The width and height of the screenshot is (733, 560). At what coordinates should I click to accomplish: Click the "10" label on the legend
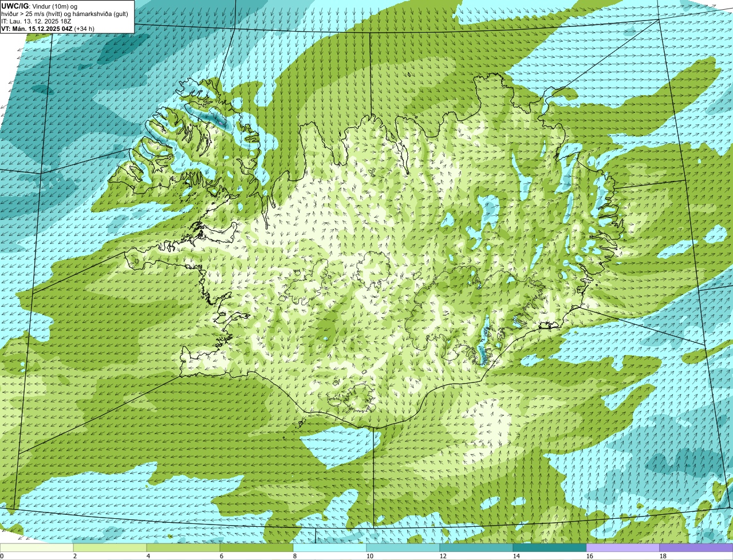pyautogui.click(x=370, y=556)
